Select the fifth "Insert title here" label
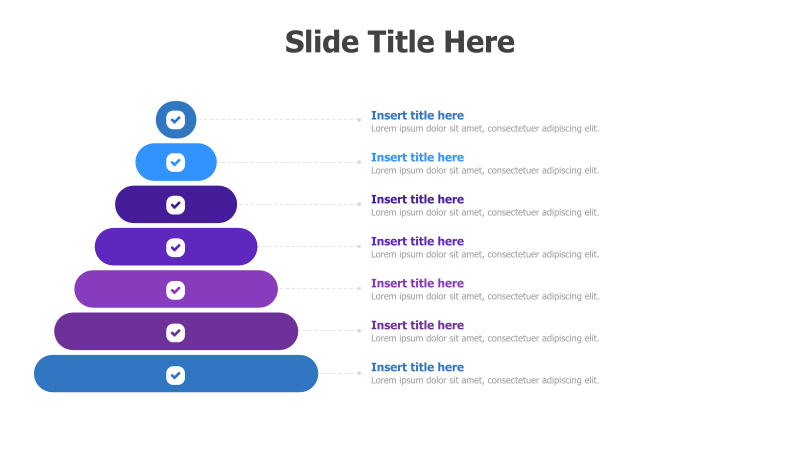Image resolution: width=800 pixels, height=450 pixels. pos(417,283)
